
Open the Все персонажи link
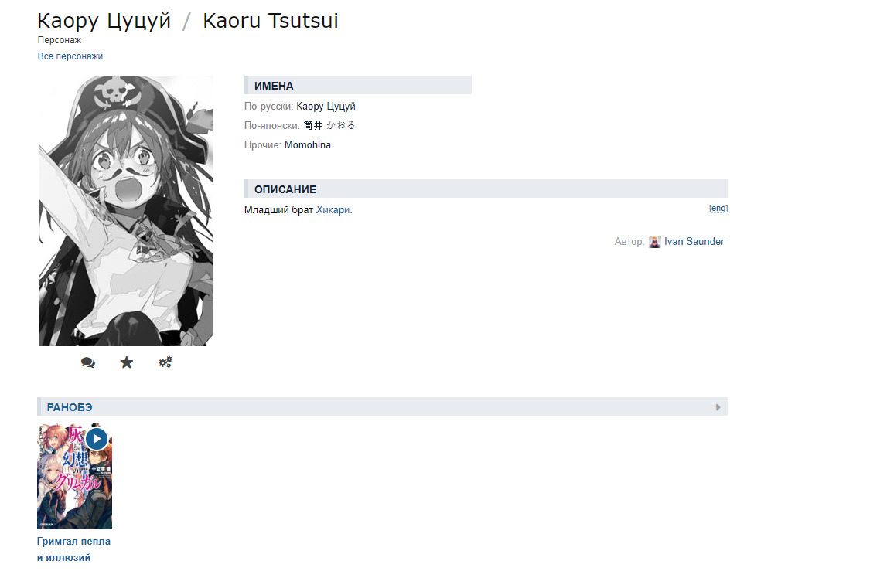pyautogui.click(x=70, y=56)
